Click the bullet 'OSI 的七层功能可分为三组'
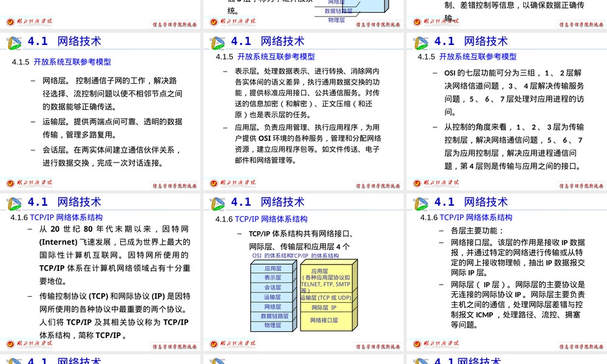The image size is (607, 364). 514,92
